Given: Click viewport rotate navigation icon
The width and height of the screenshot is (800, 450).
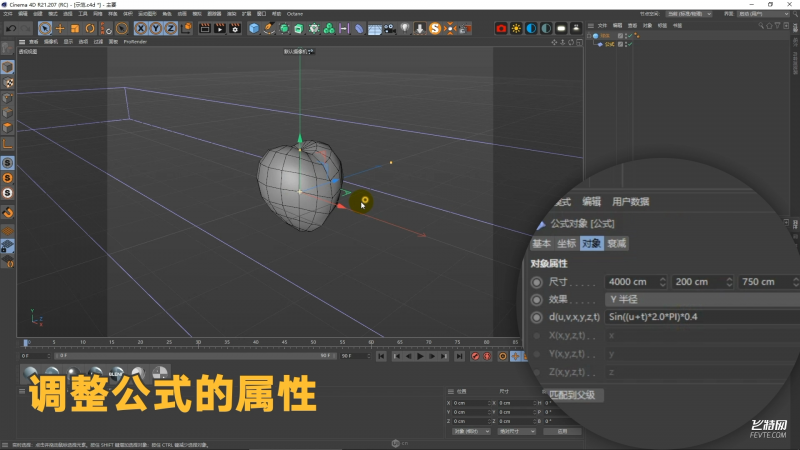Looking at the screenshot, I should (571, 42).
